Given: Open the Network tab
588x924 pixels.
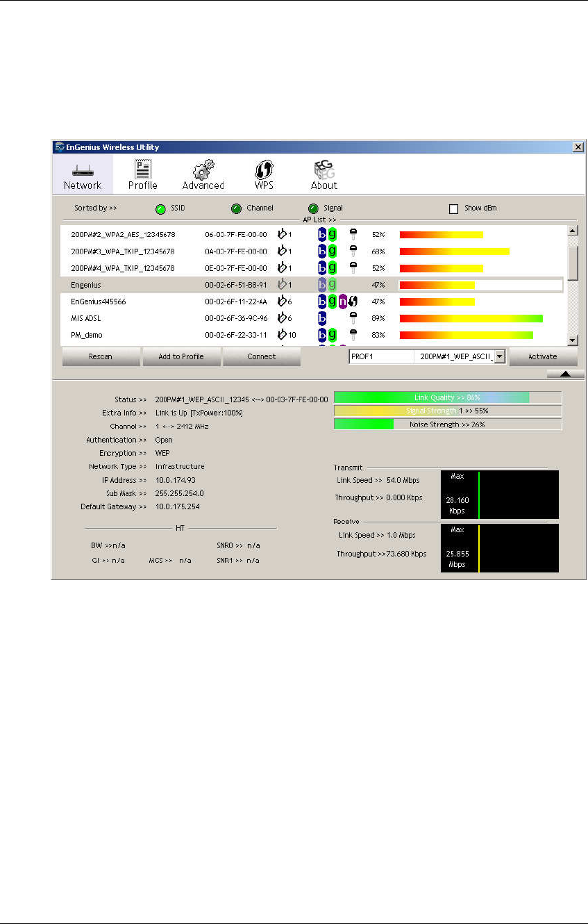Looking at the screenshot, I should click(x=83, y=174).
